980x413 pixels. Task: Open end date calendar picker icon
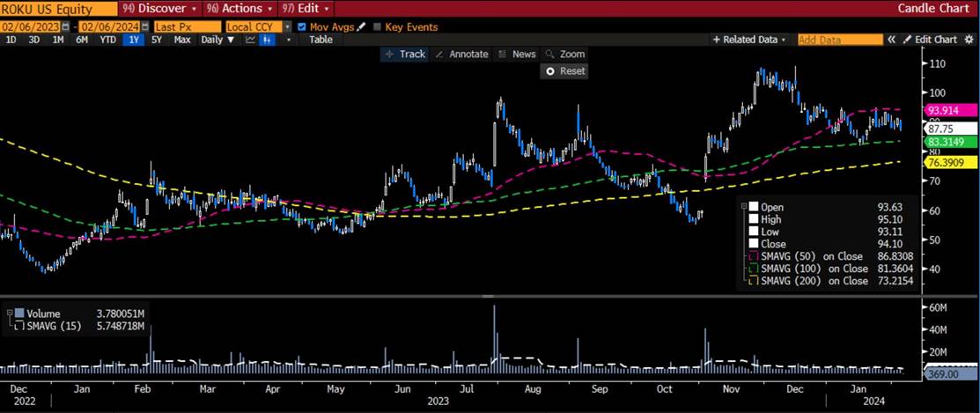[x=145, y=27]
